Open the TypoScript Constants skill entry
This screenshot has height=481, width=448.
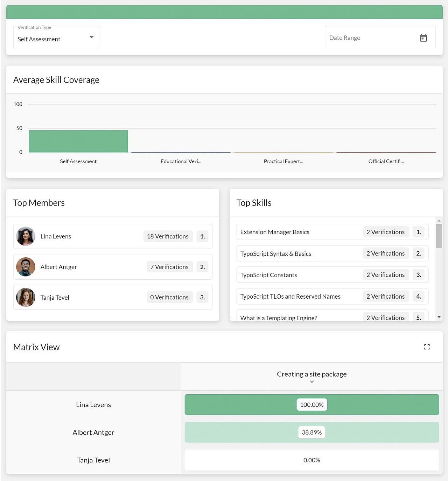tap(268, 275)
